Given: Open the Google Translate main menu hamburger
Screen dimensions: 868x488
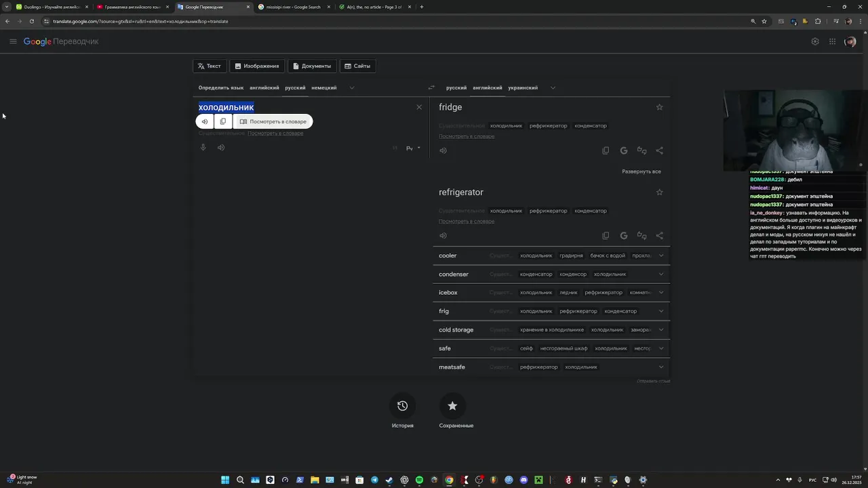Looking at the screenshot, I should tap(13, 41).
